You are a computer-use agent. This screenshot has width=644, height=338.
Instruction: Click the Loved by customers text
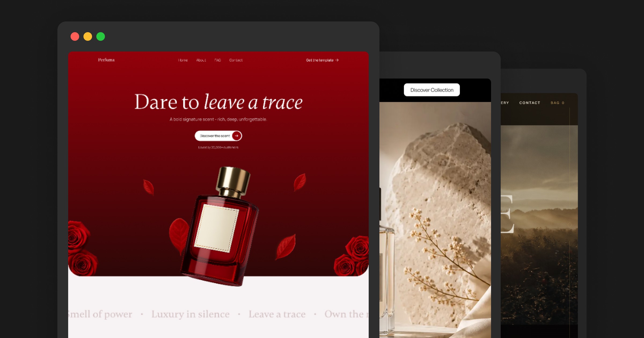(x=218, y=147)
